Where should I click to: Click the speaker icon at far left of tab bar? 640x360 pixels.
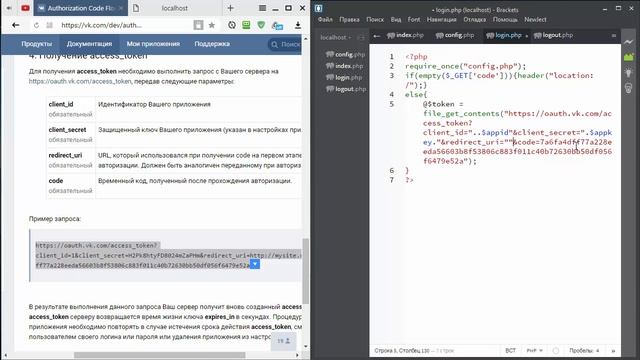9,8
